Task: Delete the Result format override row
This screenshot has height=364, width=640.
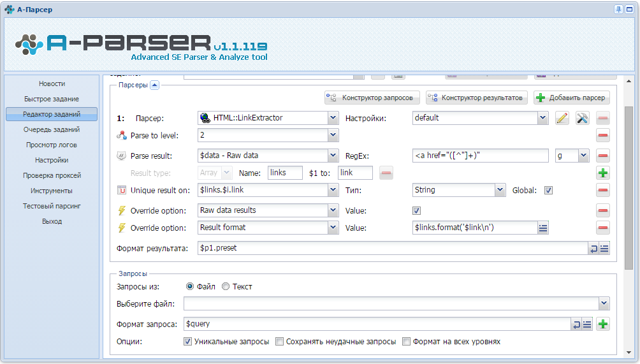Action: coord(603,228)
